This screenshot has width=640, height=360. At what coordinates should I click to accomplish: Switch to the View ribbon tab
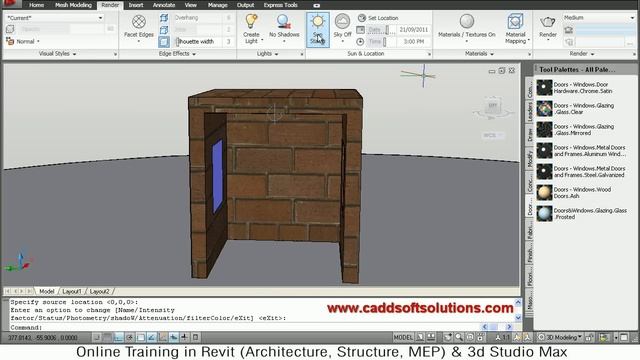pyautogui.click(x=191, y=5)
